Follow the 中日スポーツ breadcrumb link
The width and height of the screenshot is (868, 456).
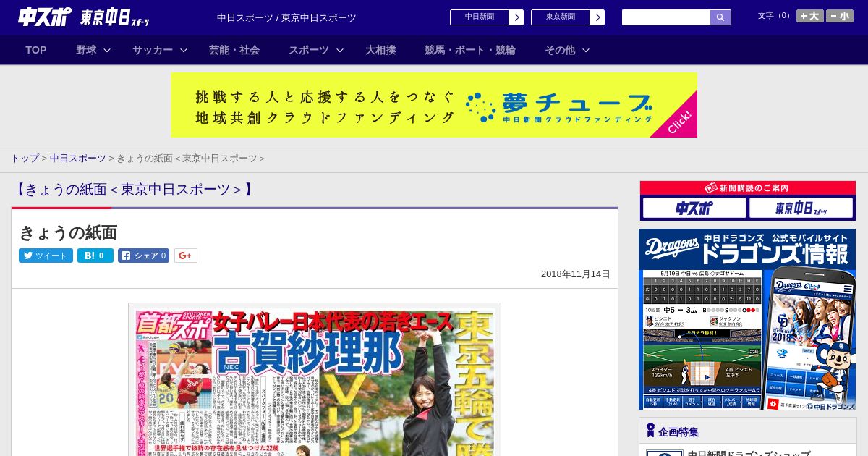pos(78,159)
